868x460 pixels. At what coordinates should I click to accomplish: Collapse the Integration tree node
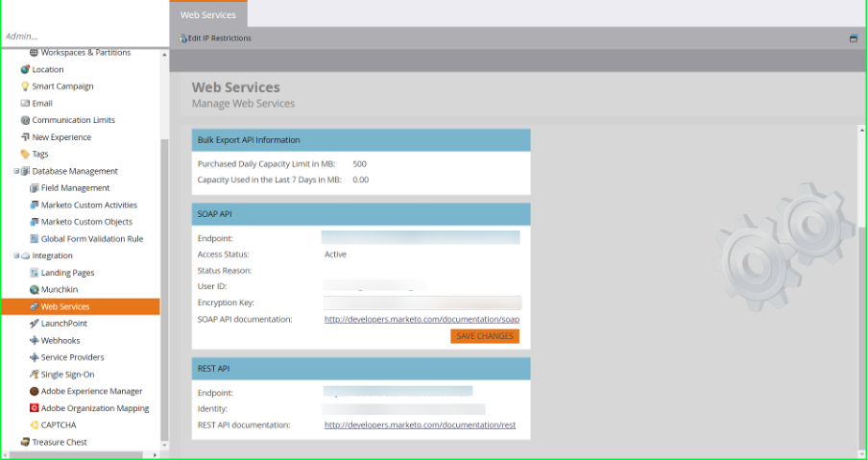point(16,255)
